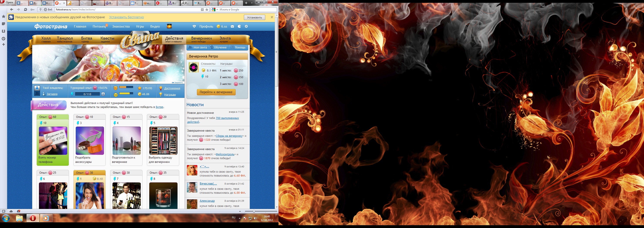Open Windows Explorer from taskbar
This screenshot has width=644, height=228.
click(19, 218)
